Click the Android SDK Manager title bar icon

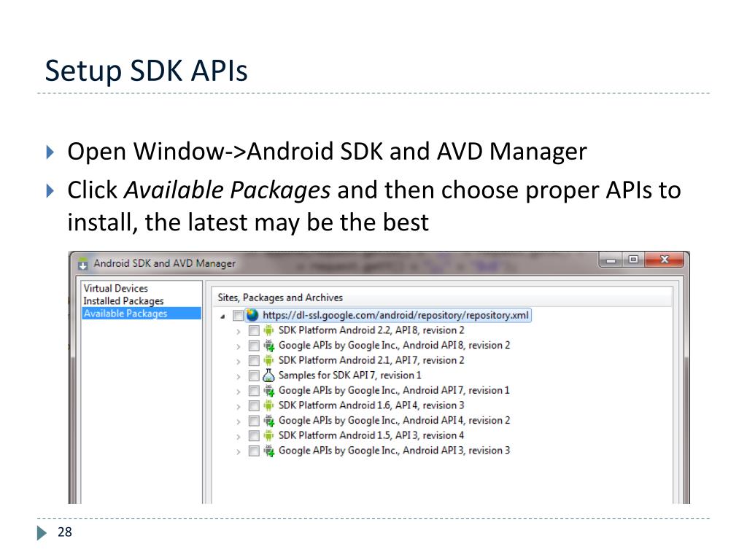point(83,263)
